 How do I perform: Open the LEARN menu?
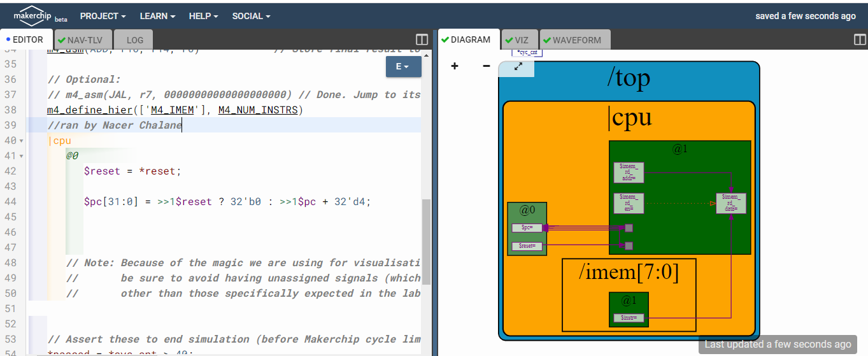[x=157, y=16]
